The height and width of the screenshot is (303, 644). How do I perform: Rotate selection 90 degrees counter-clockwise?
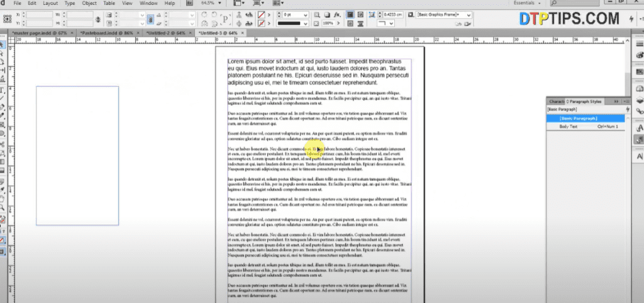(x=214, y=15)
